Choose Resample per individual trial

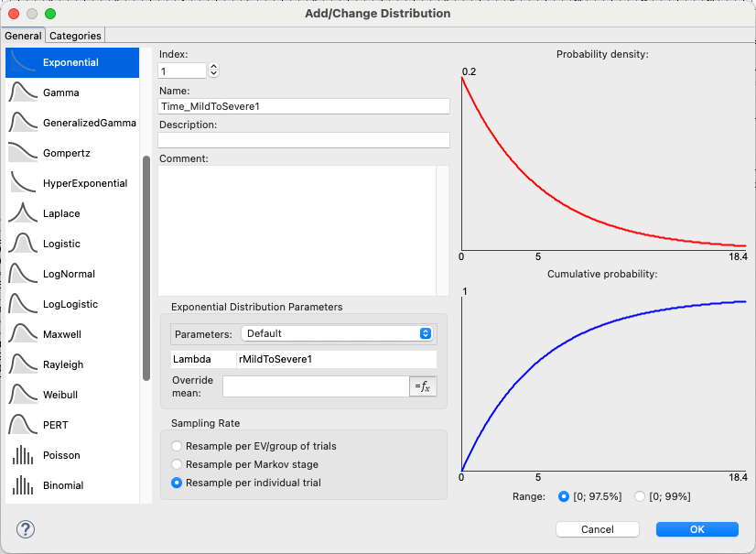click(177, 483)
